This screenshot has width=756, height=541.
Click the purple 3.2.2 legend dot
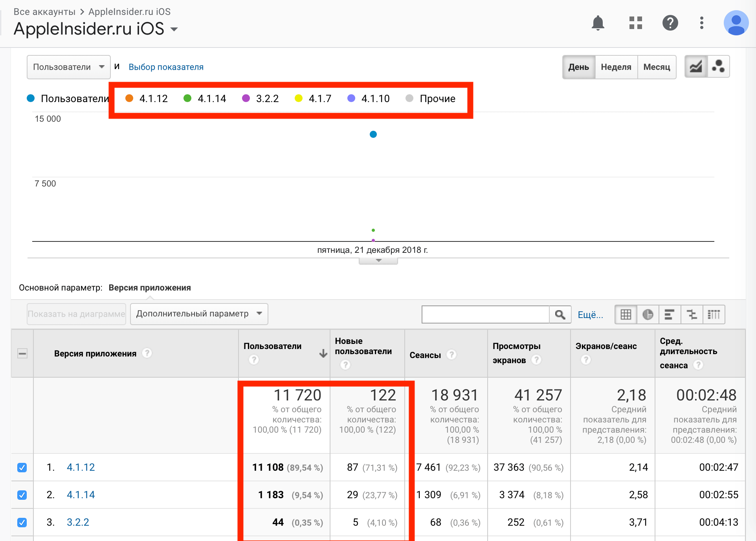click(x=246, y=98)
